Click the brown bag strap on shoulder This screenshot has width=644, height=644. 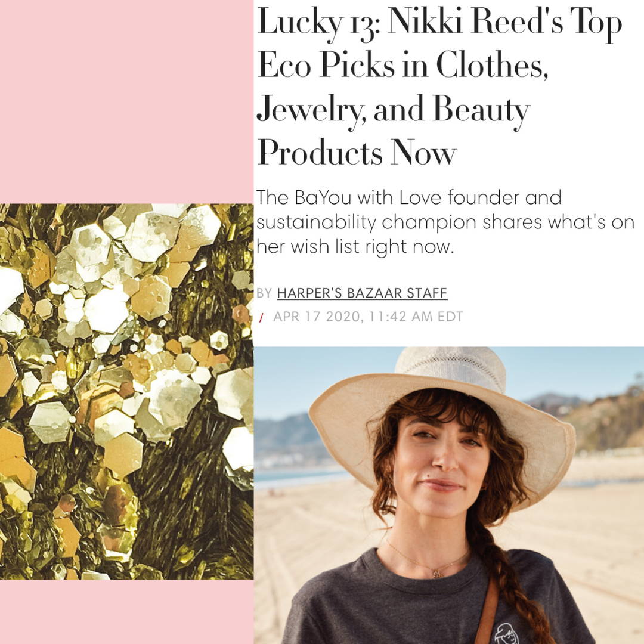[487, 612]
